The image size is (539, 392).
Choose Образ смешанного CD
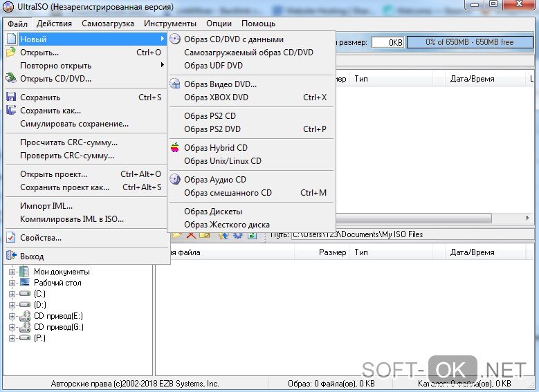pyautogui.click(x=251, y=193)
